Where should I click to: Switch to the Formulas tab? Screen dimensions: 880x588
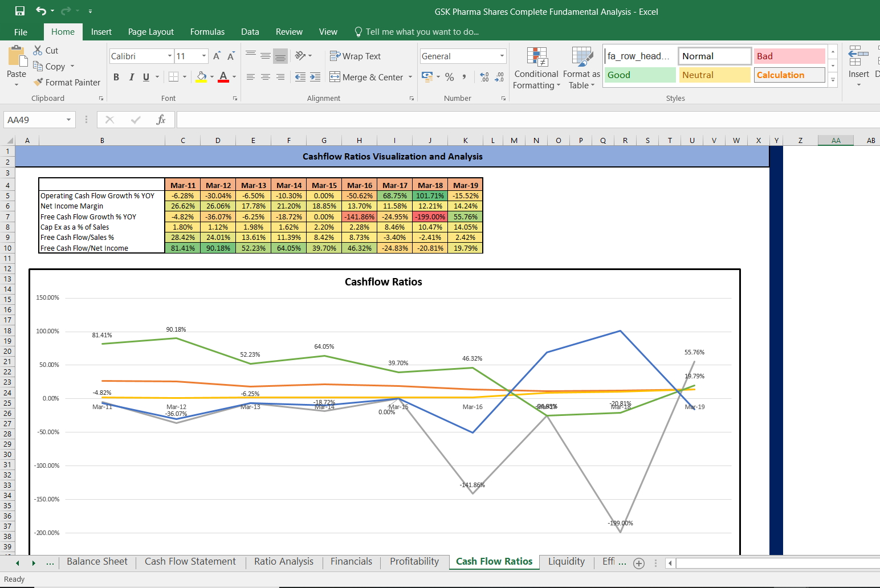click(207, 32)
